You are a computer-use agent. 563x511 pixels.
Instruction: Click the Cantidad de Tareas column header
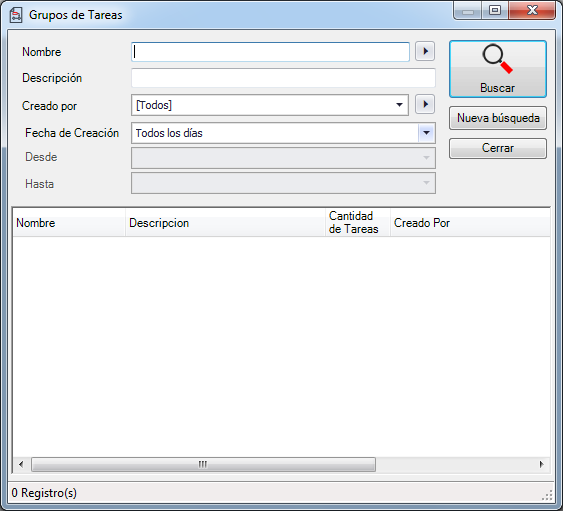coord(358,223)
